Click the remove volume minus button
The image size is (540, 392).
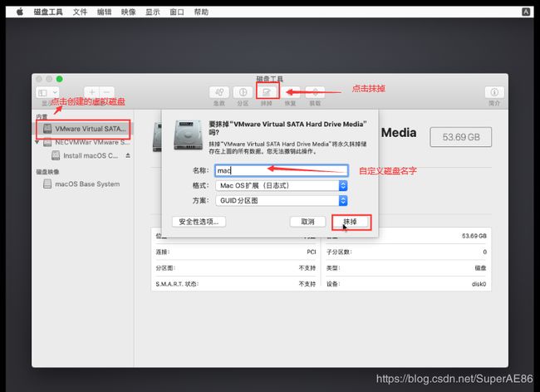point(107,92)
